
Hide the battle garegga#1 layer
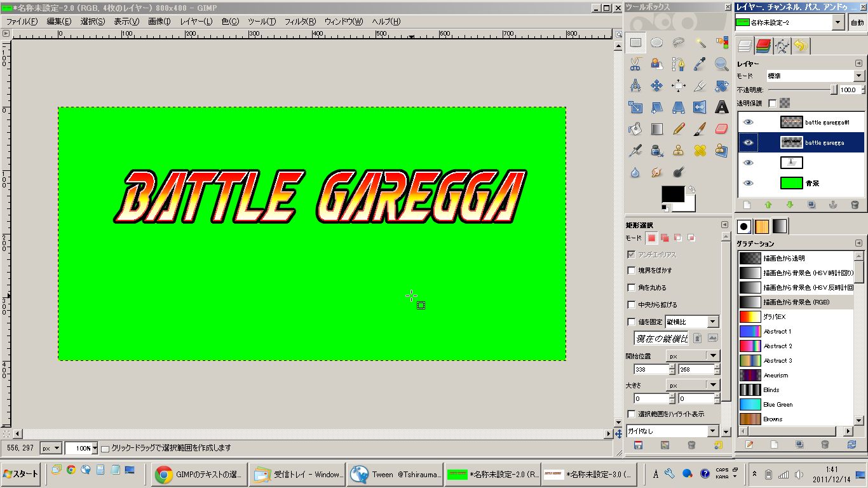click(749, 122)
